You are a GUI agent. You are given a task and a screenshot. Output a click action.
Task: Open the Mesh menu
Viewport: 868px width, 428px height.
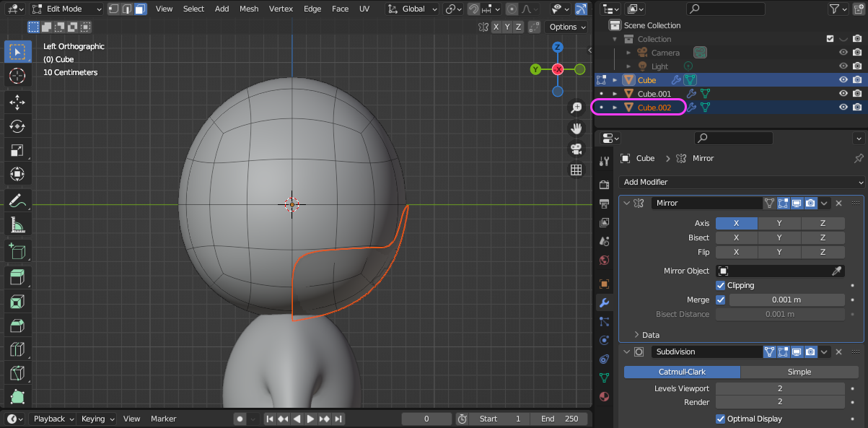[x=249, y=9]
